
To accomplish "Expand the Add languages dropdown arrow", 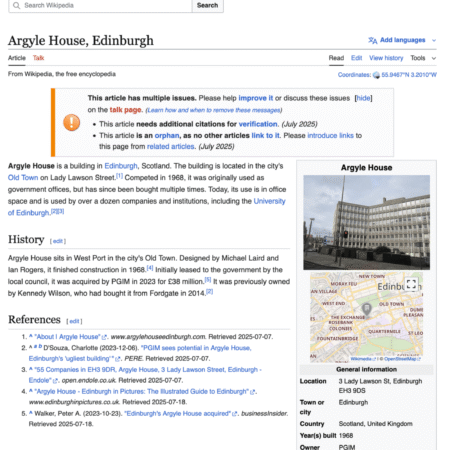I will point(434,40).
